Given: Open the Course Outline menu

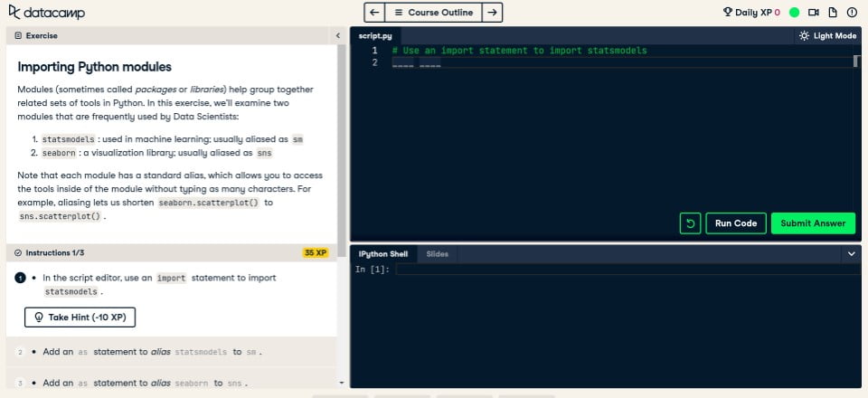Looking at the screenshot, I should click(433, 12).
